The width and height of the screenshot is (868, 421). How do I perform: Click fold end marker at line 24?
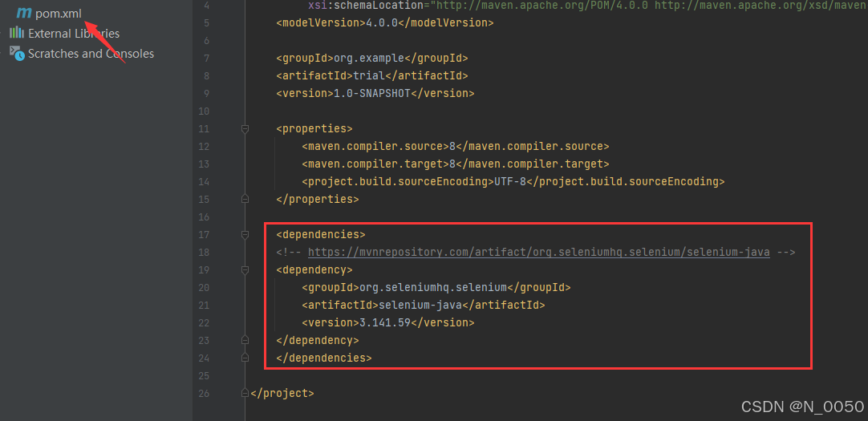tap(245, 358)
